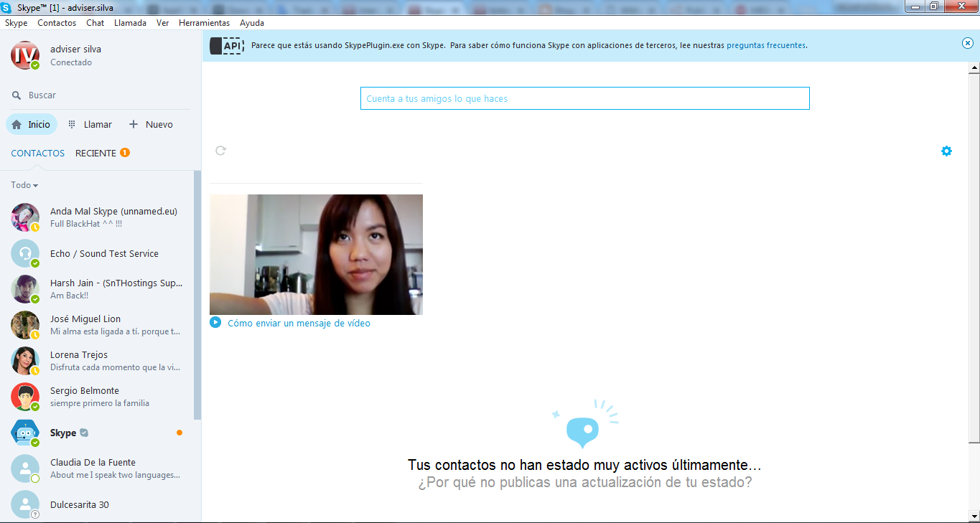
Task: Click the search magnifier icon
Action: [17, 95]
